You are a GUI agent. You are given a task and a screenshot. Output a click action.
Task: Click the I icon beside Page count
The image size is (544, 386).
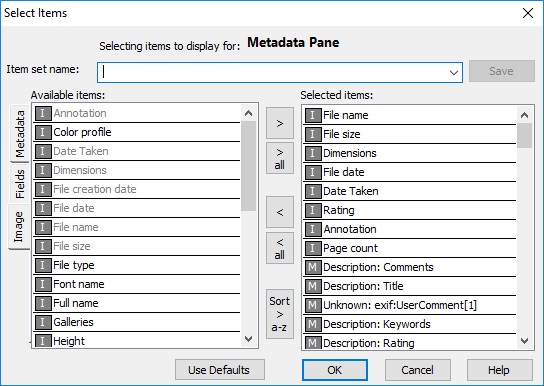[313, 248]
